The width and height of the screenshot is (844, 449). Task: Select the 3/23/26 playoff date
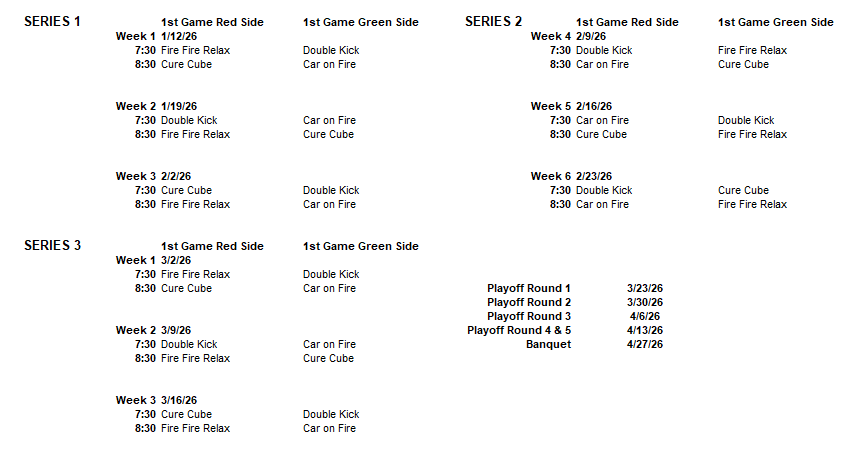click(x=645, y=288)
